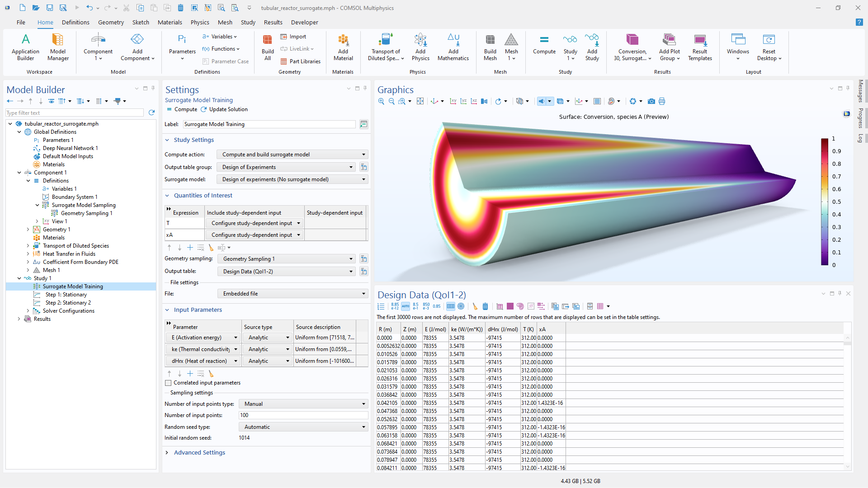Switch to the Geometry ribbon tab
Viewport: 868px width, 488px height.
coord(111,22)
